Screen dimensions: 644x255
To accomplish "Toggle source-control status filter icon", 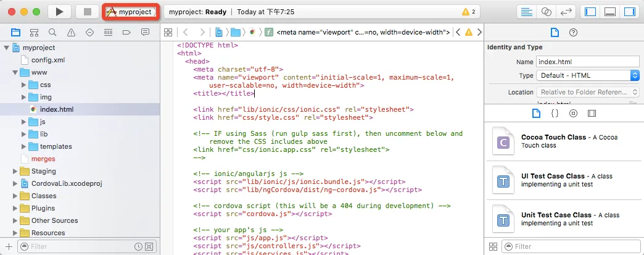I will (x=149, y=246).
